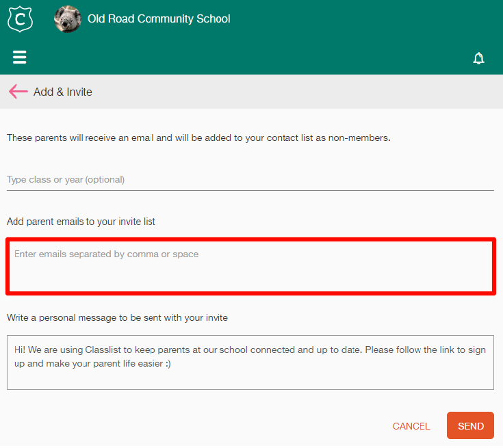Click the Add & Invite page heading
This screenshot has height=448, width=503.
(x=63, y=92)
